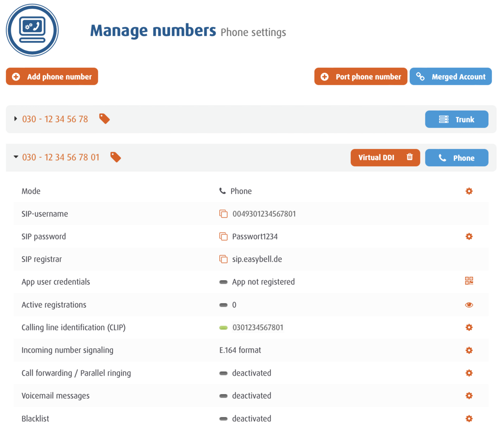The image size is (504, 437).
Task: Delete Virtual DDI using trash icon
Action: [409, 157]
